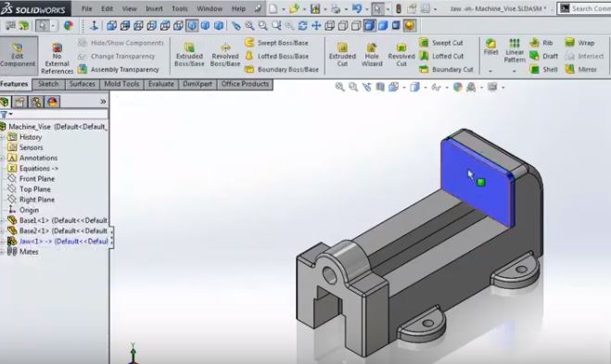Click the Extruded Boss/Base tool
611x364 pixels.
click(189, 55)
